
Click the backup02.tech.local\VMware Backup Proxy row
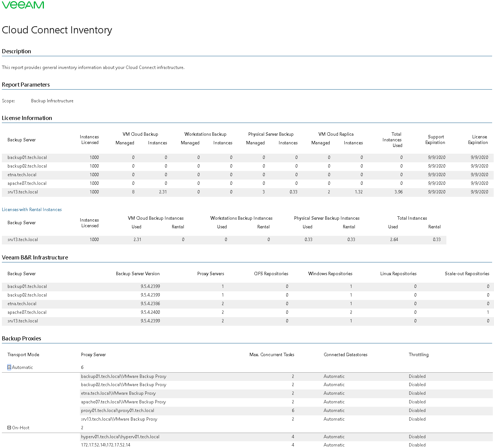tap(286, 385)
